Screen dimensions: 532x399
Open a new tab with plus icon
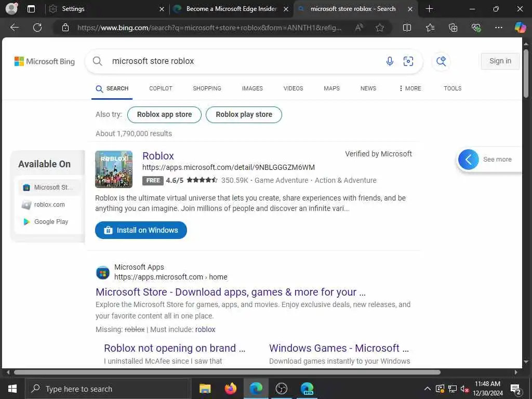429,9
